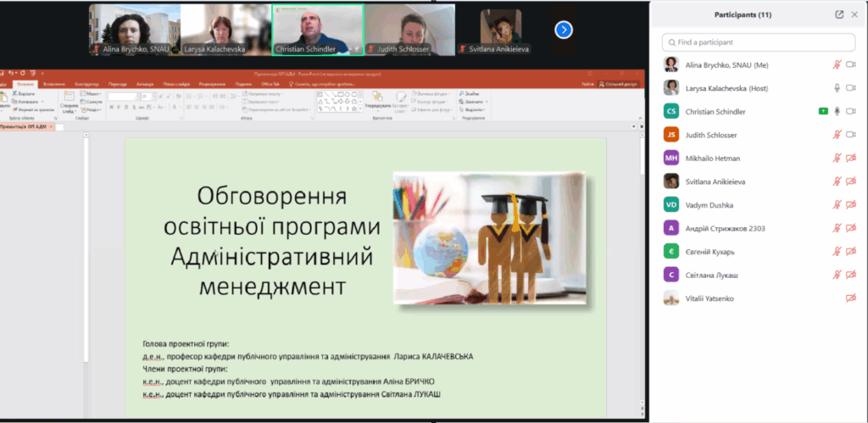Click Vadym Dushka's disabled camera icon

point(851,204)
